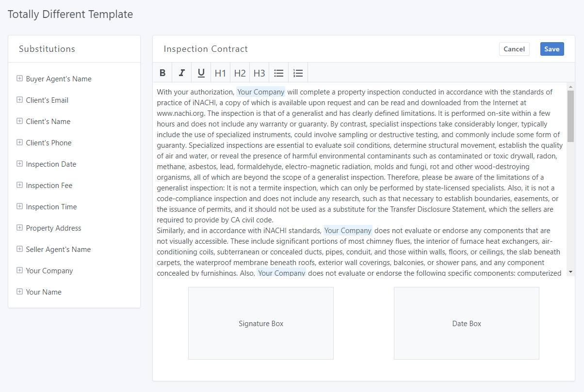This screenshot has height=392, width=584.
Task: Insert the Property Address substitution
Action: click(53, 228)
